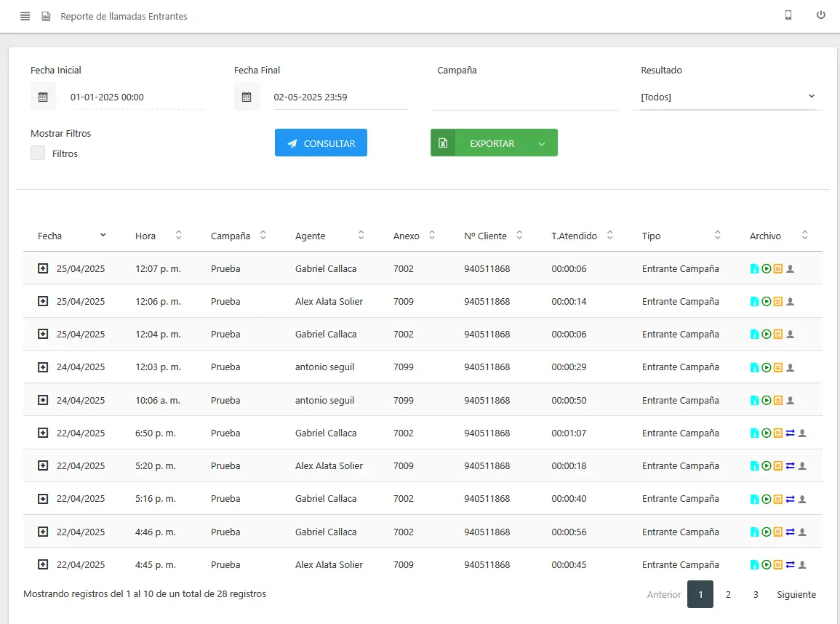Download the recording file for 5:16 p. m. call
840x624 pixels.
(x=754, y=499)
